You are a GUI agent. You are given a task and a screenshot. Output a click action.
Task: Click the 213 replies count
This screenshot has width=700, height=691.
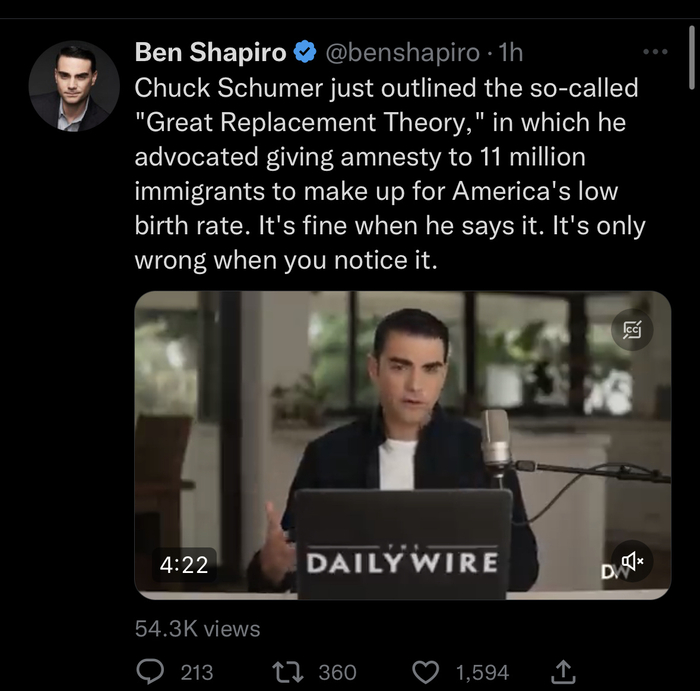pyautogui.click(x=196, y=672)
